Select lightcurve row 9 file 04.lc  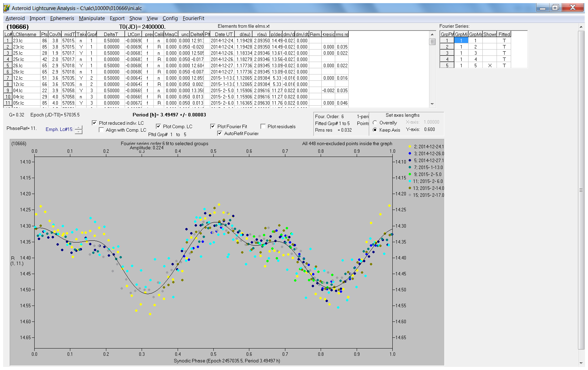click(176, 90)
